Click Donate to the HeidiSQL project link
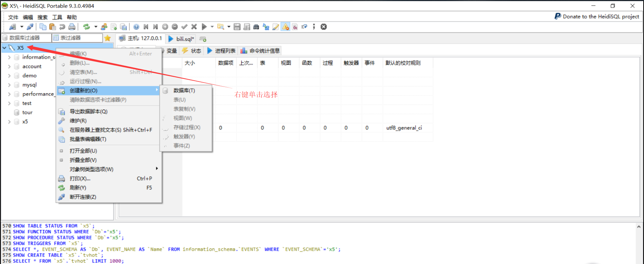The height and width of the screenshot is (264, 644). coord(597,16)
